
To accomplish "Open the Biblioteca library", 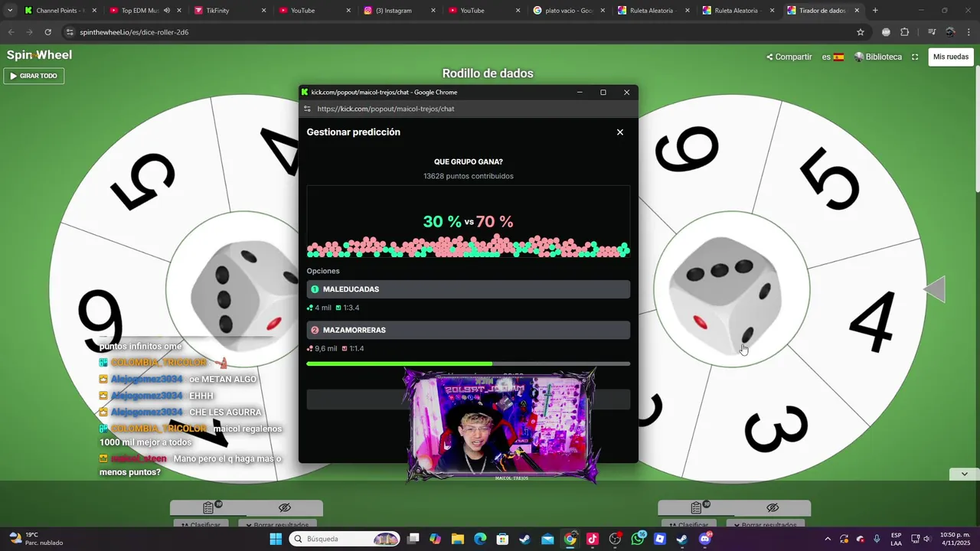I will coord(878,57).
